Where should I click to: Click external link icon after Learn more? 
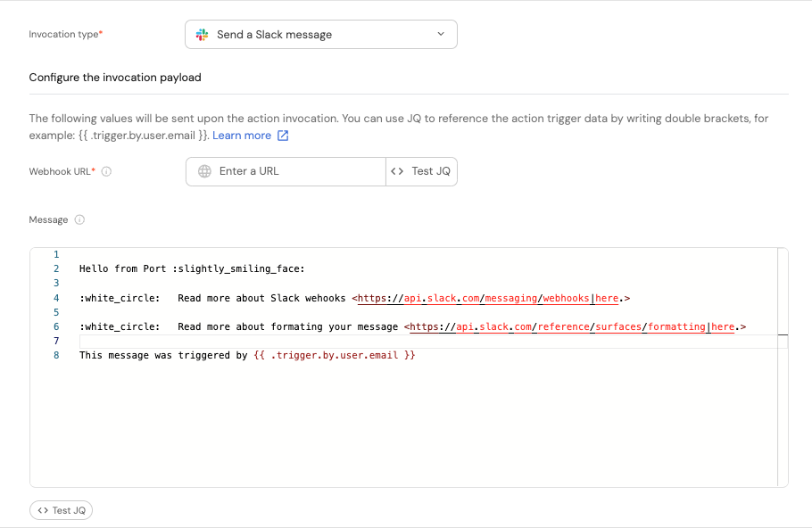point(283,136)
